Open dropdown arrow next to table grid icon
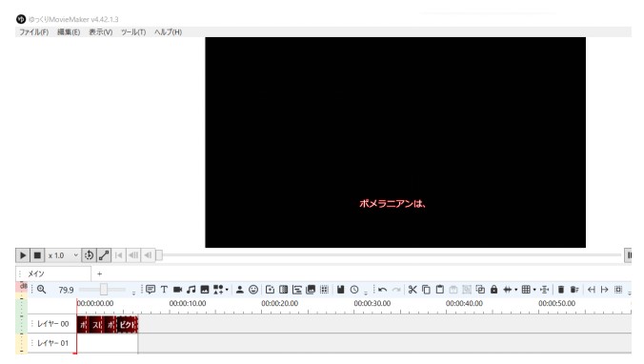Viewport: 644px width, 364px height. click(x=534, y=290)
